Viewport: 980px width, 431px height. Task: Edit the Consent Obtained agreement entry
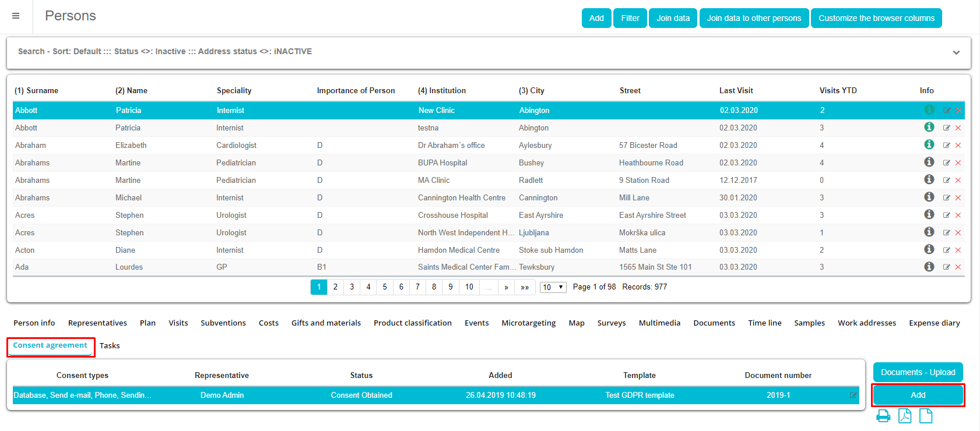click(853, 395)
